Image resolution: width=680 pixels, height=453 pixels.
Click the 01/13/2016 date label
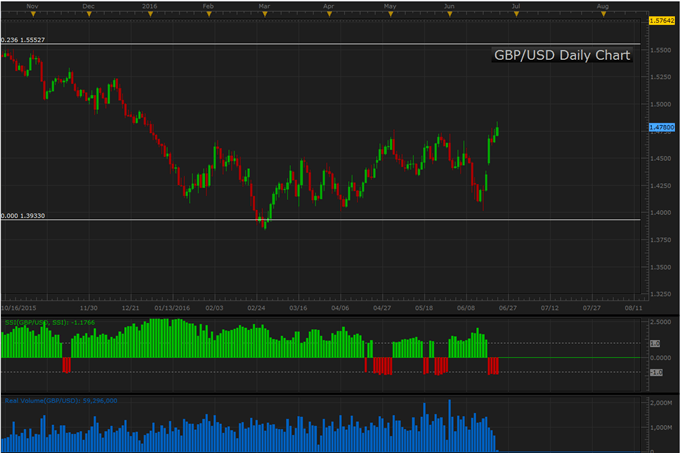click(x=172, y=308)
